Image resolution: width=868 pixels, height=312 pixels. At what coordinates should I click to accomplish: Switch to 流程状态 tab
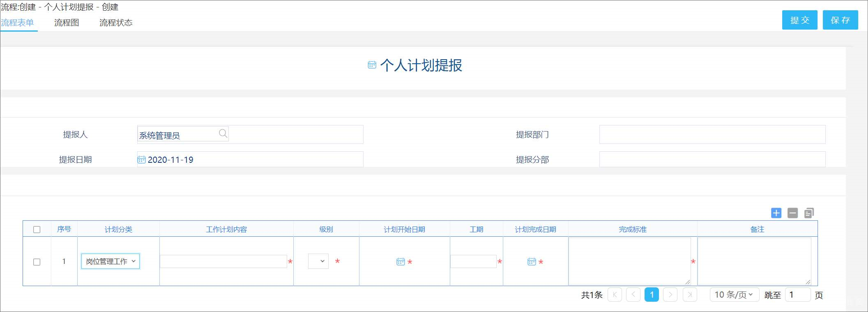coord(116,23)
